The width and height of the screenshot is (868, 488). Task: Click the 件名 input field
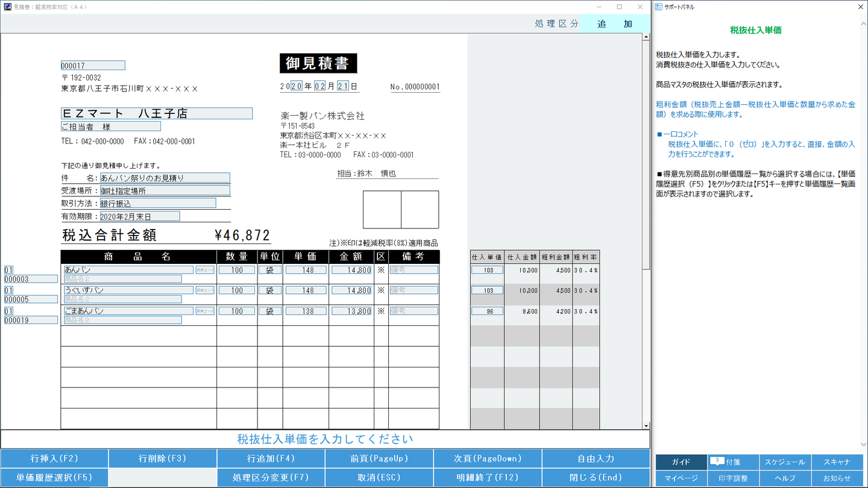click(165, 178)
